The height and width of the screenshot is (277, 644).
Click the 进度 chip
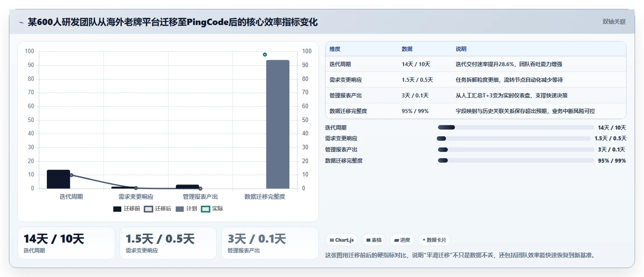pyautogui.click(x=402, y=240)
